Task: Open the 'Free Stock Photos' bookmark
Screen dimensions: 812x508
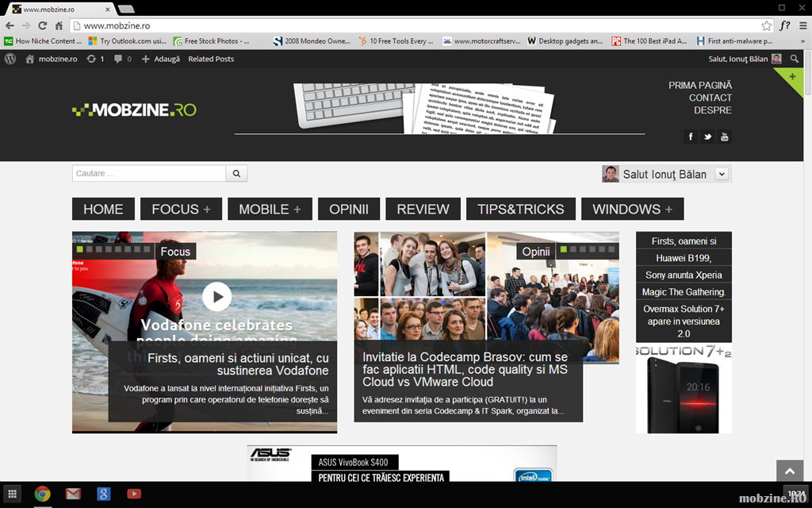Action: (x=211, y=41)
